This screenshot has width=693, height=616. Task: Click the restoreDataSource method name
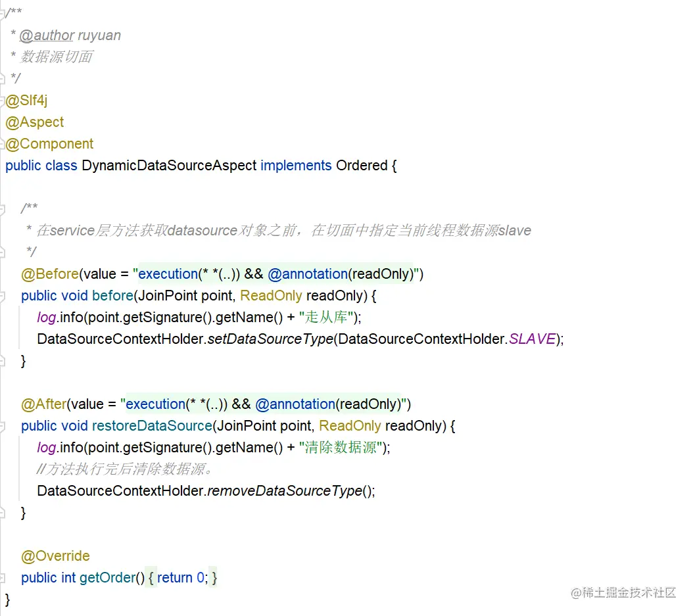coord(152,425)
